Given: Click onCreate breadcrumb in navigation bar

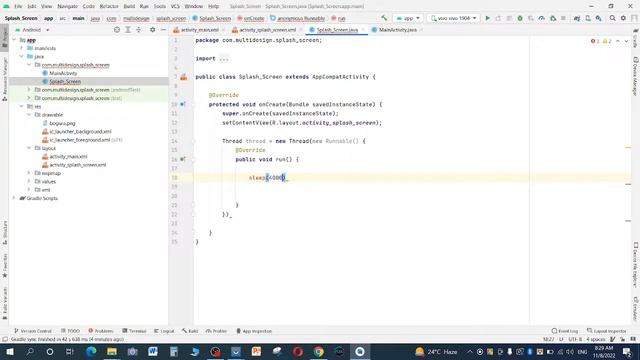Looking at the screenshot, I should point(251,18).
